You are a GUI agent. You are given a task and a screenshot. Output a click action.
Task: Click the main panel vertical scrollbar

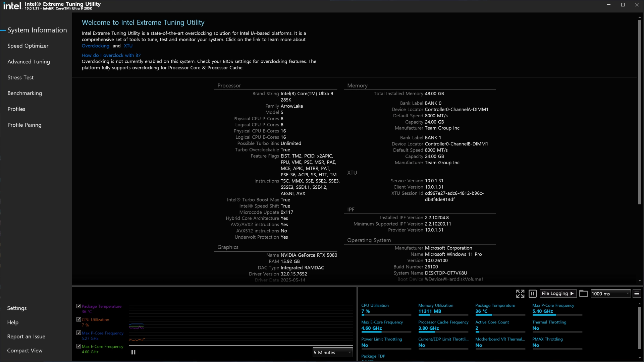coord(639,112)
